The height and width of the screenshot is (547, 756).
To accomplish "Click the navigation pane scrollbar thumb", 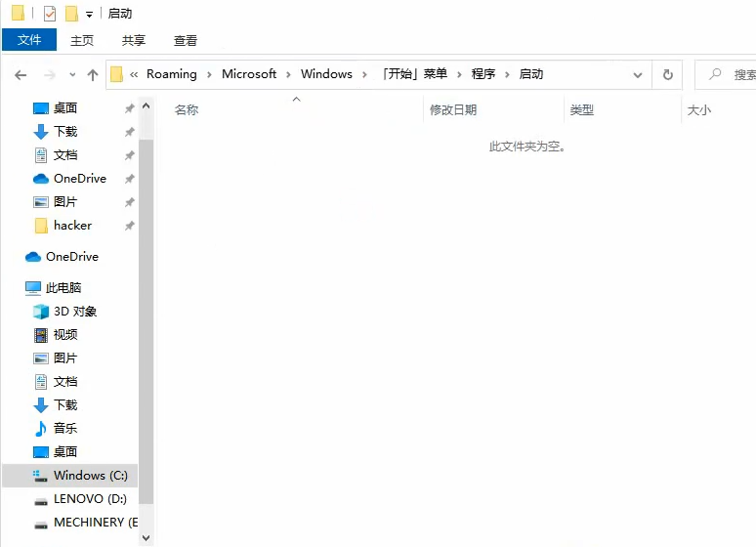I will click(x=147, y=321).
